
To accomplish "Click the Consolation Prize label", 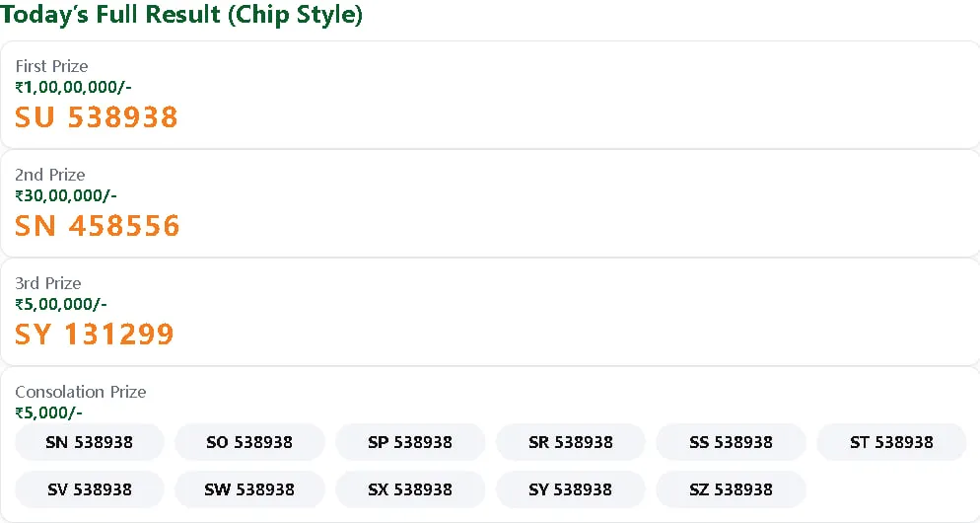I will click(x=81, y=393).
